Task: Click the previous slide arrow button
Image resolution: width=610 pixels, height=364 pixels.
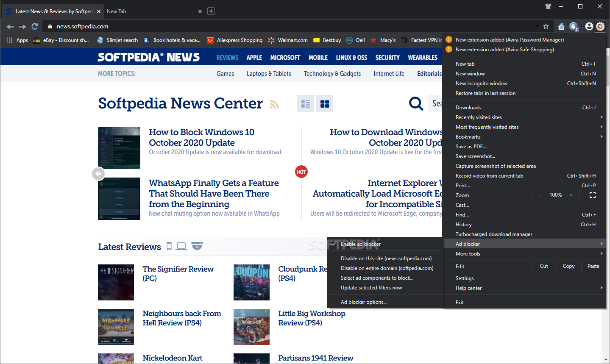Action: click(x=98, y=173)
